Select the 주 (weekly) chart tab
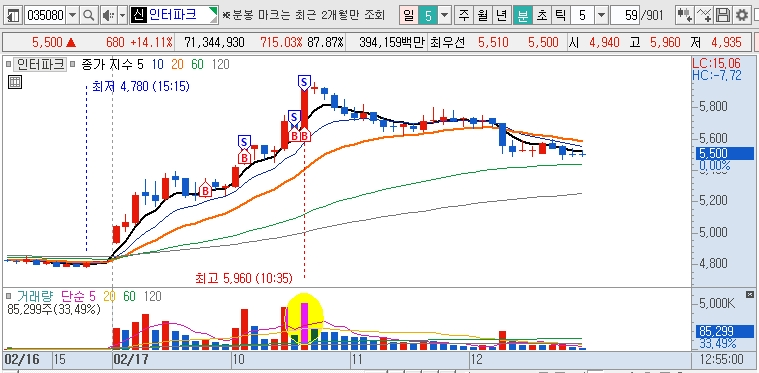759x373 pixels. [x=464, y=15]
